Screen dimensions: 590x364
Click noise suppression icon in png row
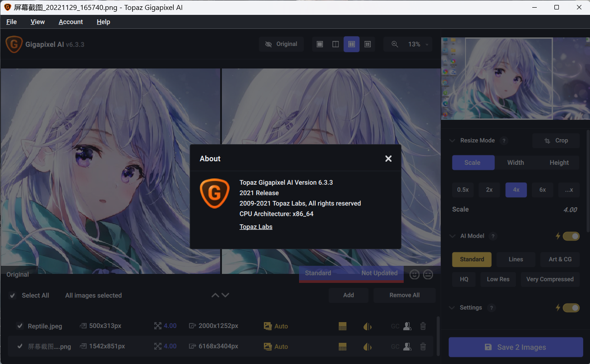(x=343, y=346)
